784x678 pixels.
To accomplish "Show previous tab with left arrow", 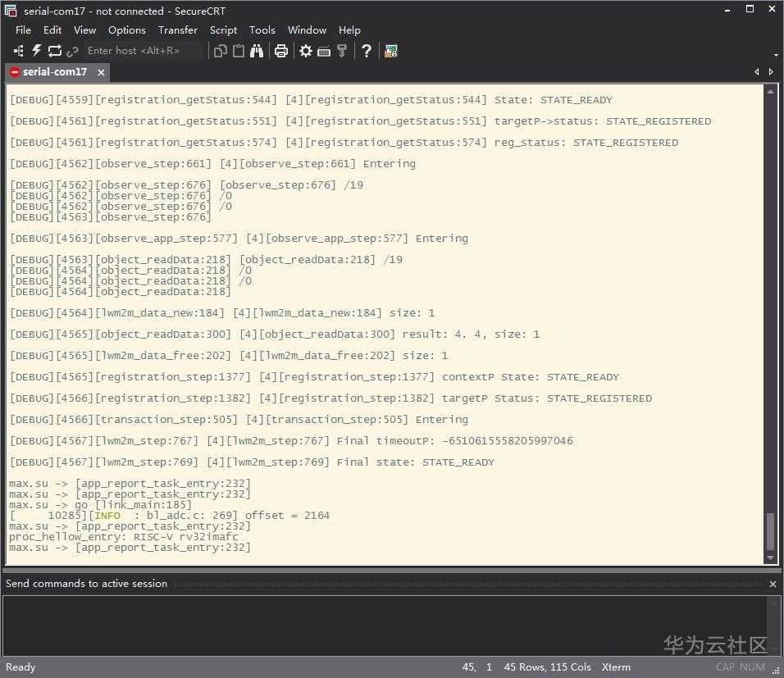I will [756, 72].
